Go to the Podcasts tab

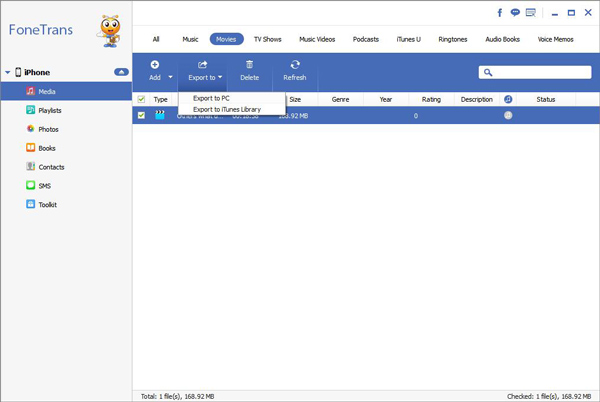point(365,39)
